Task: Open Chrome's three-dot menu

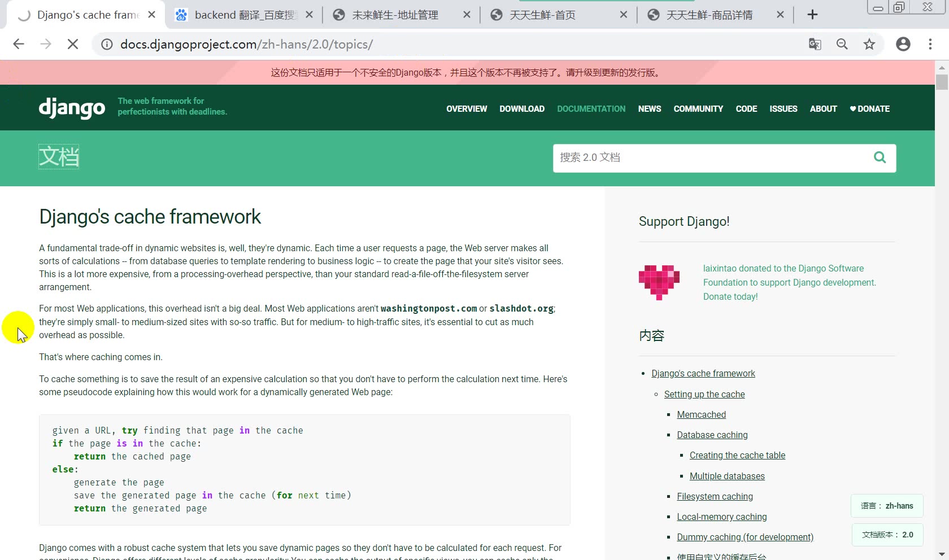Action: 930,44
